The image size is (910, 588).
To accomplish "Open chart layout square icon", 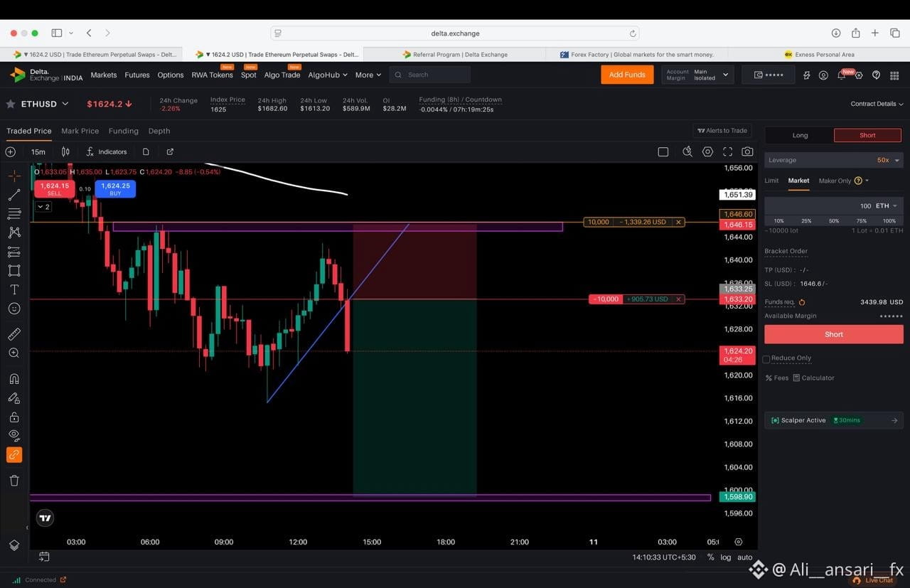I will tap(663, 151).
